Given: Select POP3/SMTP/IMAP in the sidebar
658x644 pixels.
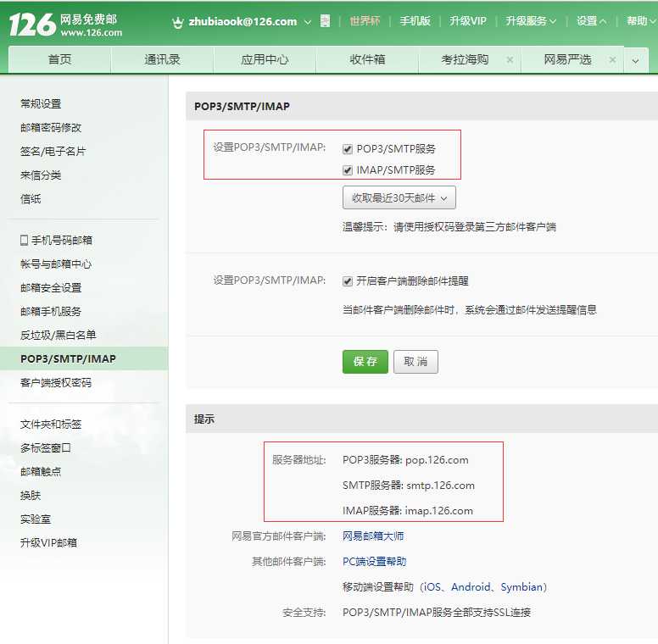Looking at the screenshot, I should (x=84, y=359).
